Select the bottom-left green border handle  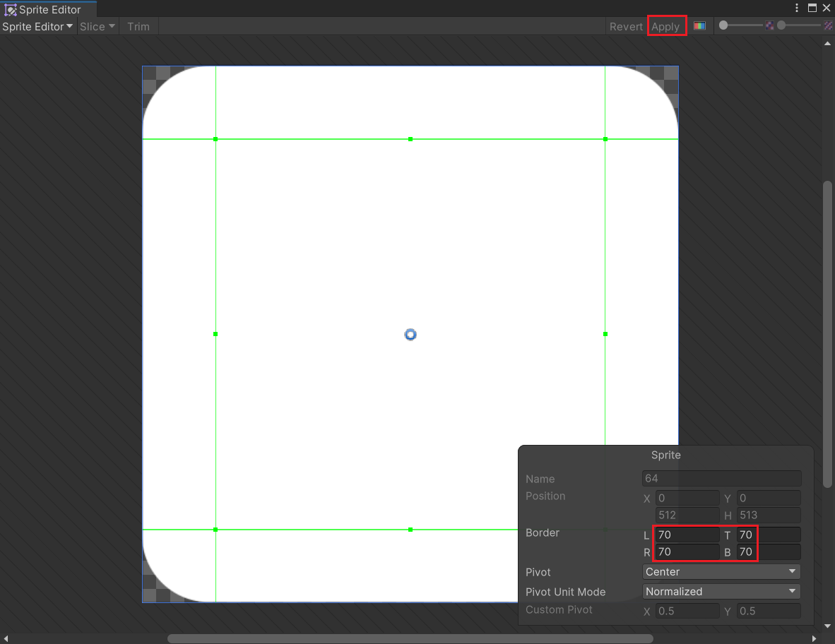[x=215, y=530]
